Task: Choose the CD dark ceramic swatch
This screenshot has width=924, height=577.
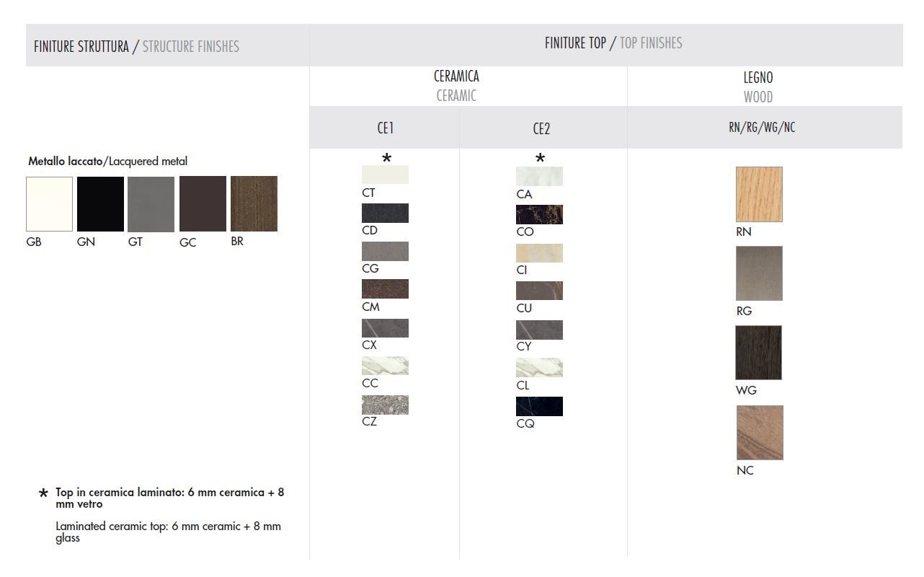Action: pos(385,213)
